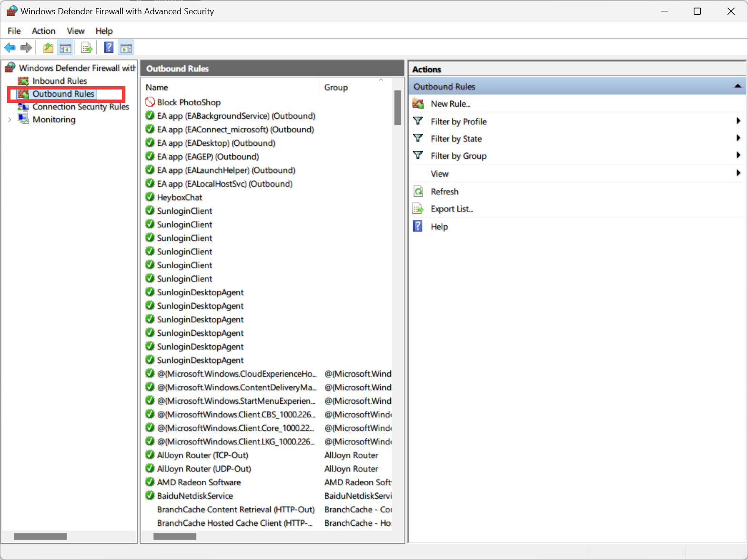This screenshot has width=748, height=560.
Task: Open the Filter by State submenu arrow
Action: click(738, 138)
